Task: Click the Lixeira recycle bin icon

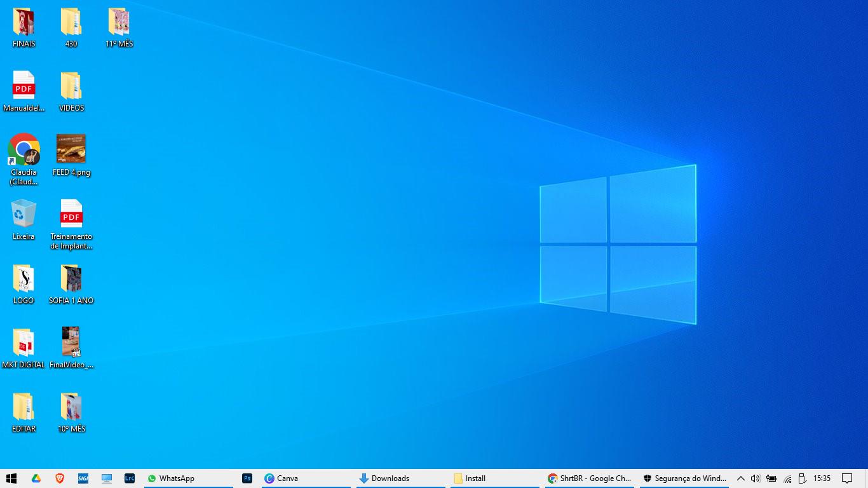Action: 24,215
